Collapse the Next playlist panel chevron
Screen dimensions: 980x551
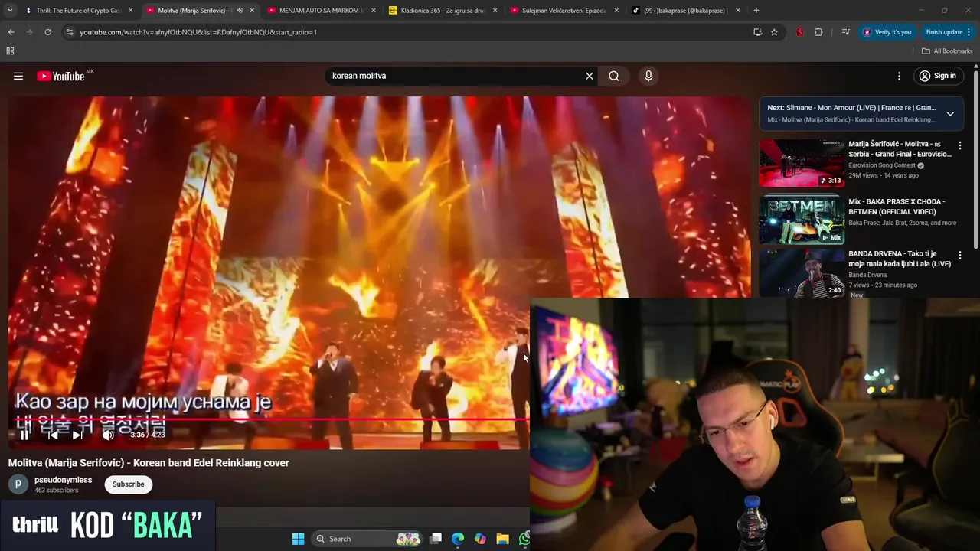[x=950, y=114]
